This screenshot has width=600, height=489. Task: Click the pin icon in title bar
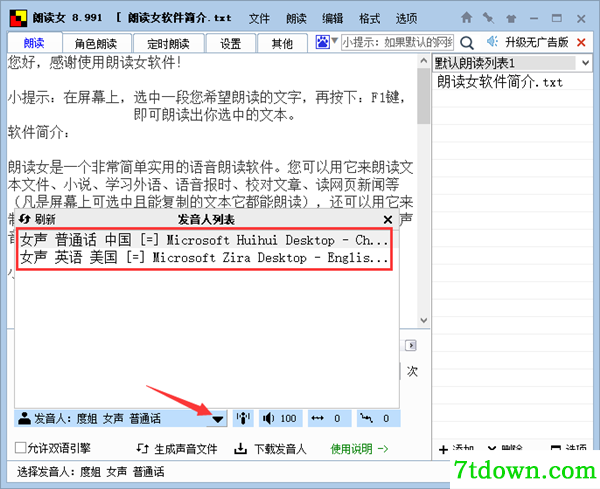pos(488,18)
